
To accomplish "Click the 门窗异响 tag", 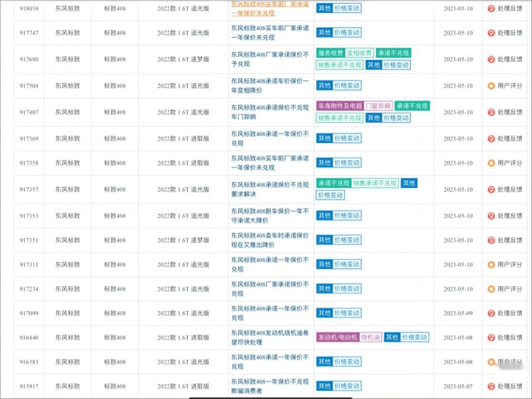I will [x=378, y=106].
